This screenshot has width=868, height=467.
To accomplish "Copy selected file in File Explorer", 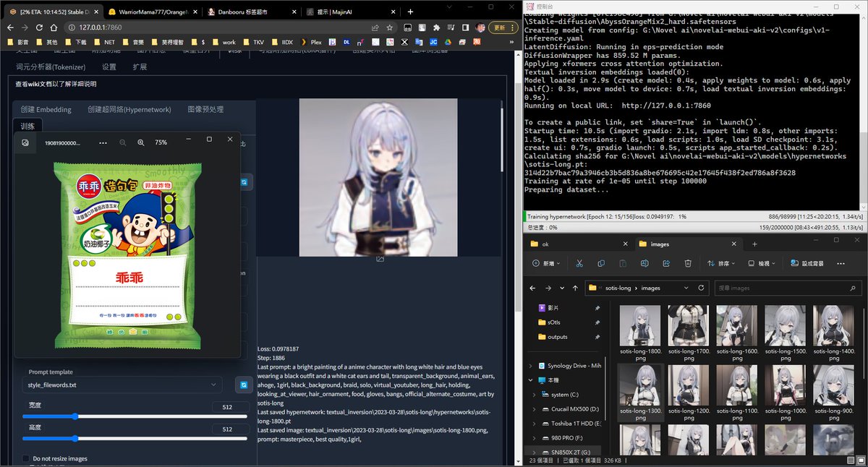I will click(x=601, y=263).
